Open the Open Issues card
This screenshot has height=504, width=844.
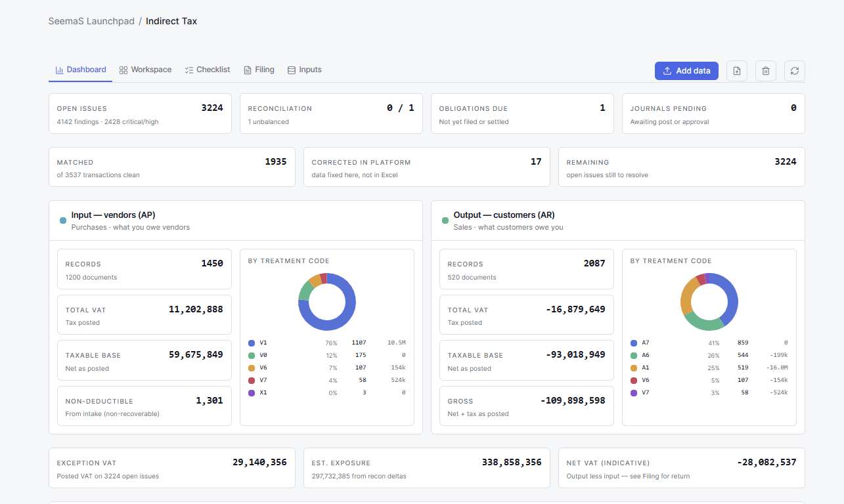tap(140, 114)
